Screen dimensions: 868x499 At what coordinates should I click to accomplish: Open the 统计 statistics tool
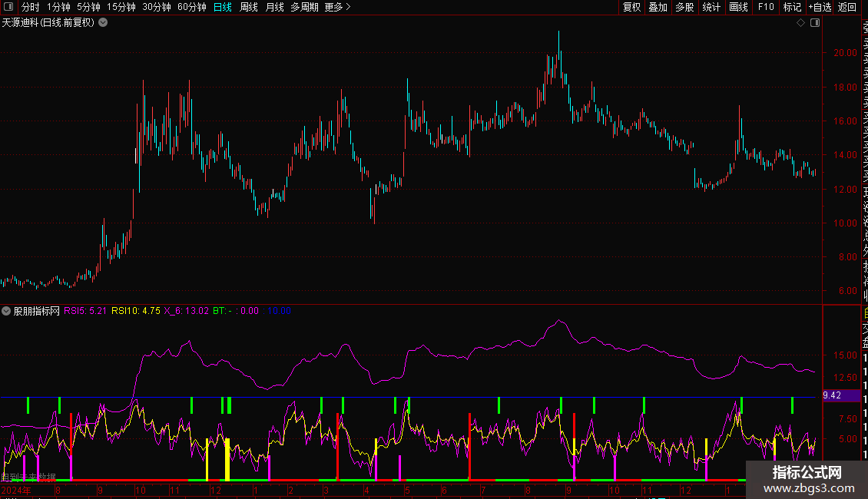click(711, 7)
